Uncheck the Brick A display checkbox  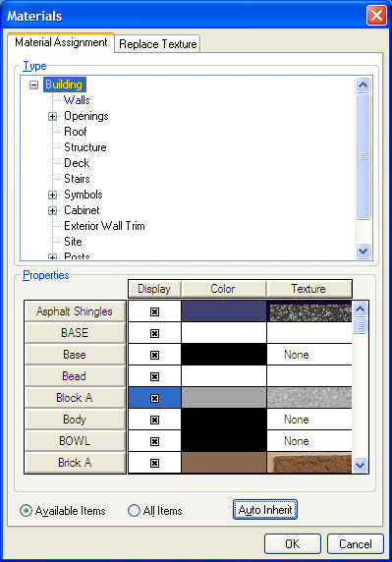tap(154, 463)
